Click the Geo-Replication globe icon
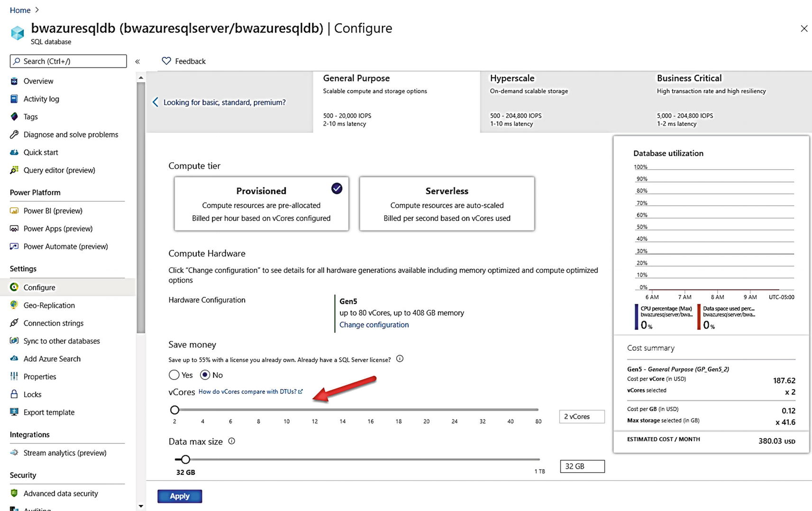Image resolution: width=812 pixels, height=511 pixels. point(14,305)
